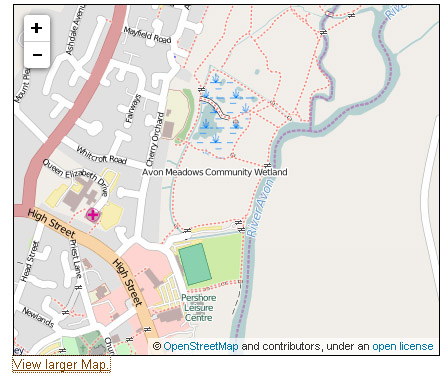Viewport: 445px width, 378px height.
Task: Click the Mayfield Road label
Action: point(147,35)
